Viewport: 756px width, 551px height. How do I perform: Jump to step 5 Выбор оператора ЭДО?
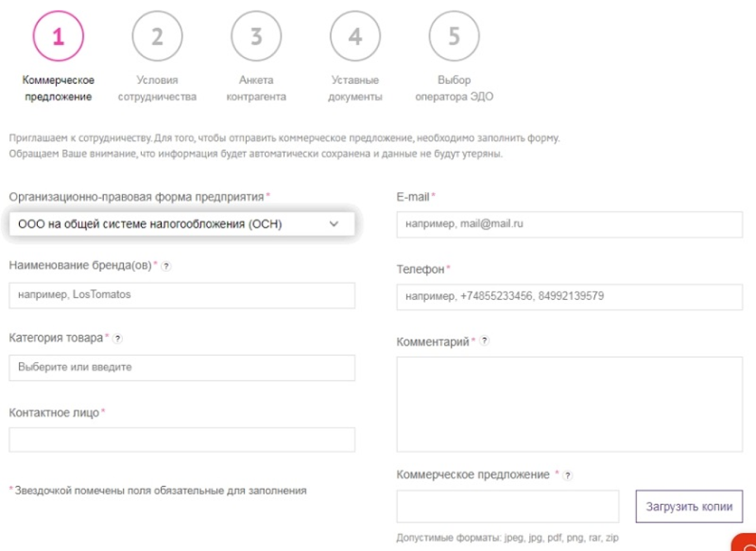point(454,37)
